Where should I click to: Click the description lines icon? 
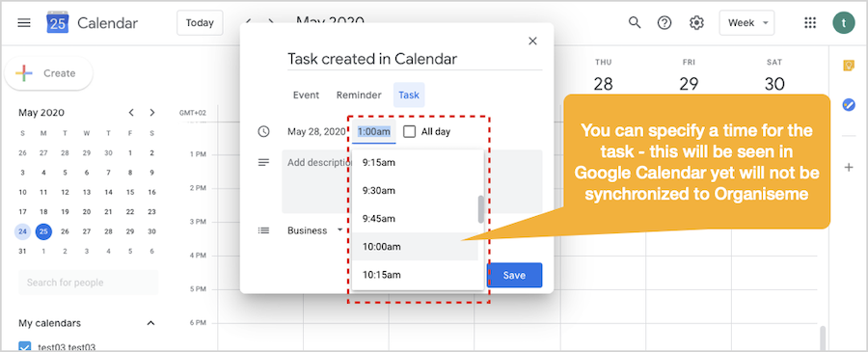pos(263,163)
